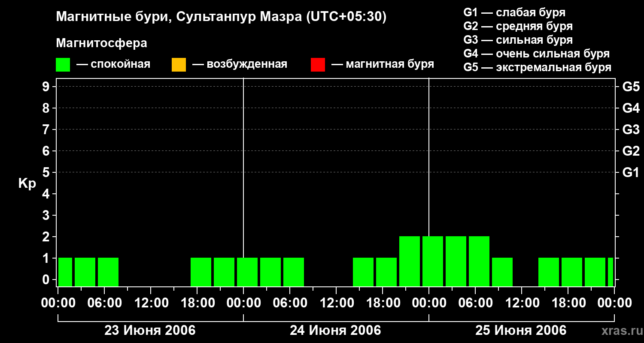Select the 'G1 — слабая буря' legend line
This screenshot has height=343, width=644.
[x=514, y=12]
